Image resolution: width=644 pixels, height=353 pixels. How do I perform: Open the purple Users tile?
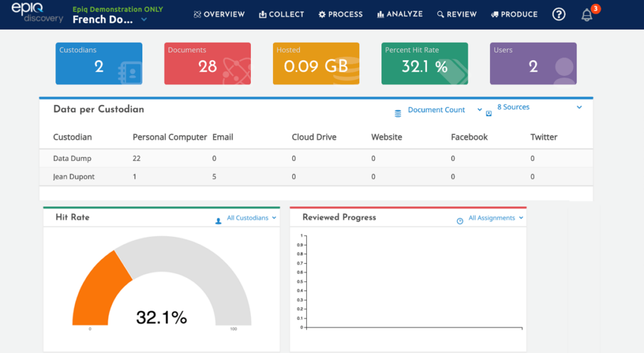point(533,63)
